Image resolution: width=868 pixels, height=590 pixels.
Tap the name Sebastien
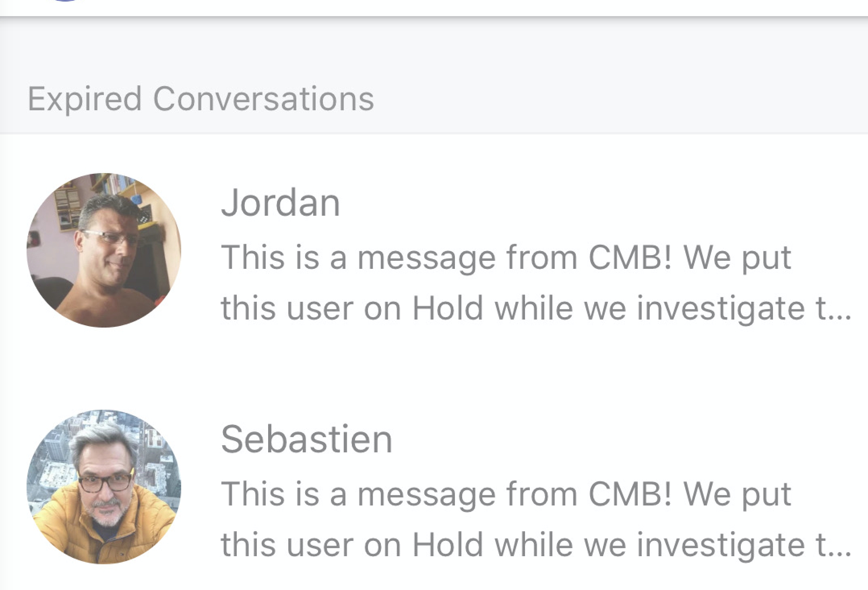[x=306, y=439]
